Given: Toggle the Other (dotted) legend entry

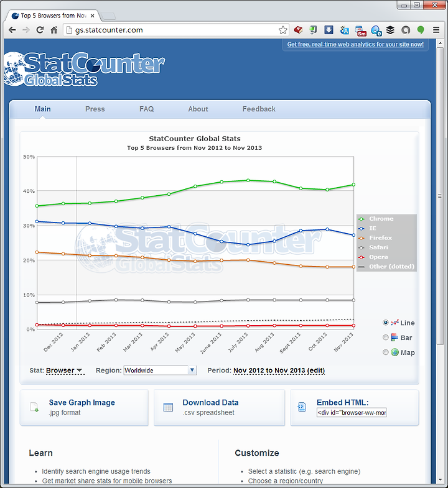Looking at the screenshot, I should click(x=386, y=267).
